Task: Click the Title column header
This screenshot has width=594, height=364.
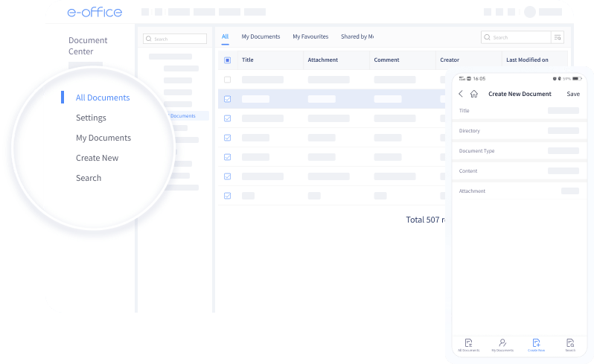Action: [x=247, y=60]
